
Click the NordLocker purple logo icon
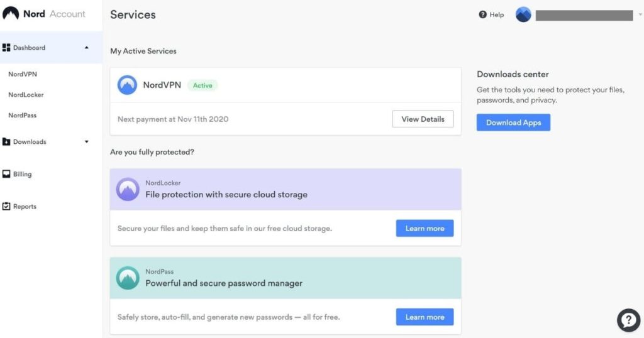pos(128,189)
